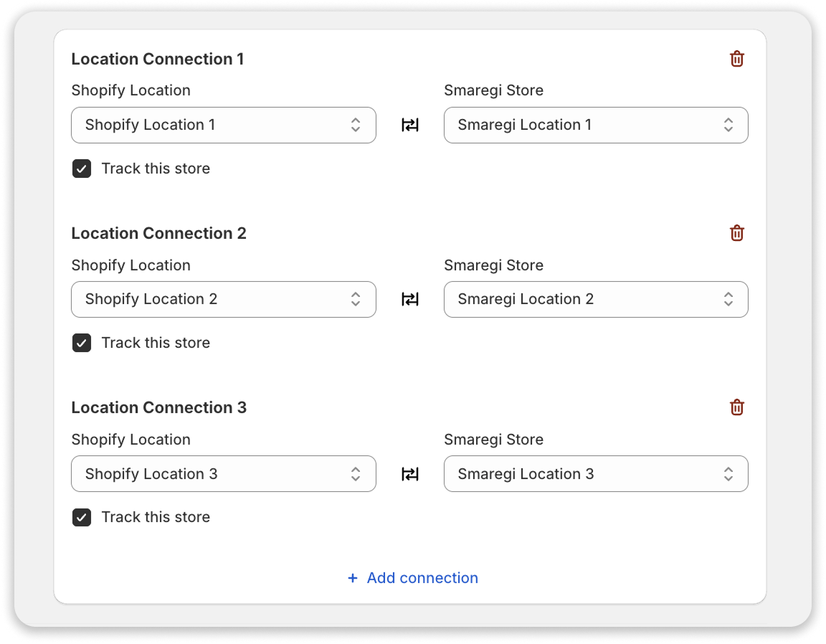The image size is (826, 644).
Task: Click the Location Connection 1 heading
Action: [158, 59]
